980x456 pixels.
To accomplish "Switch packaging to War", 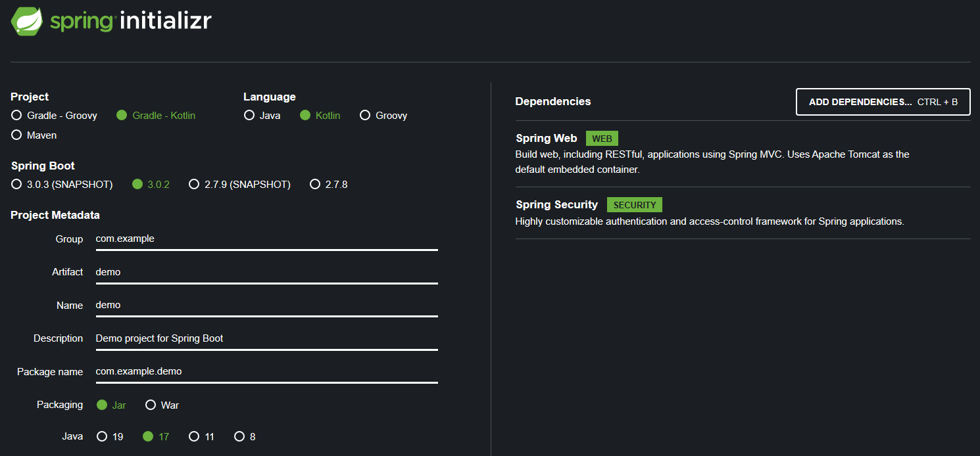I will click(151, 405).
